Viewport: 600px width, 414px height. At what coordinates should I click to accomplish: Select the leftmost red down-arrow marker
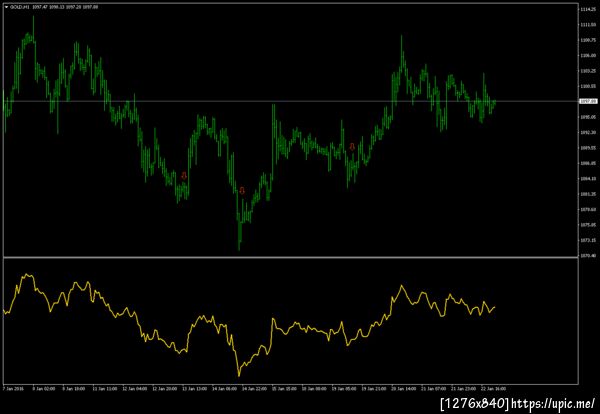point(184,176)
